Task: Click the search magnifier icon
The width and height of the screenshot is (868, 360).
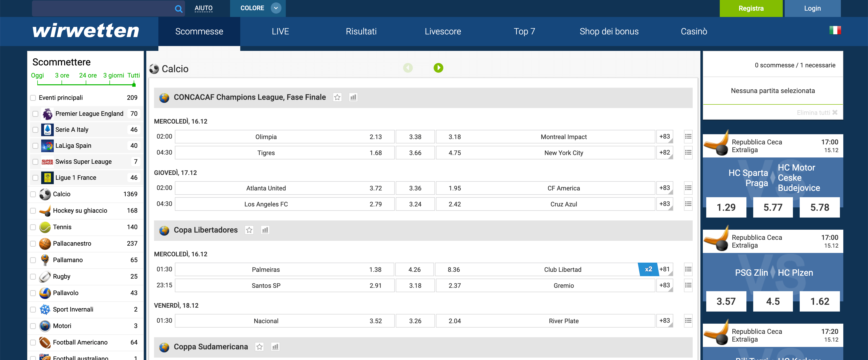Action: 178,9
